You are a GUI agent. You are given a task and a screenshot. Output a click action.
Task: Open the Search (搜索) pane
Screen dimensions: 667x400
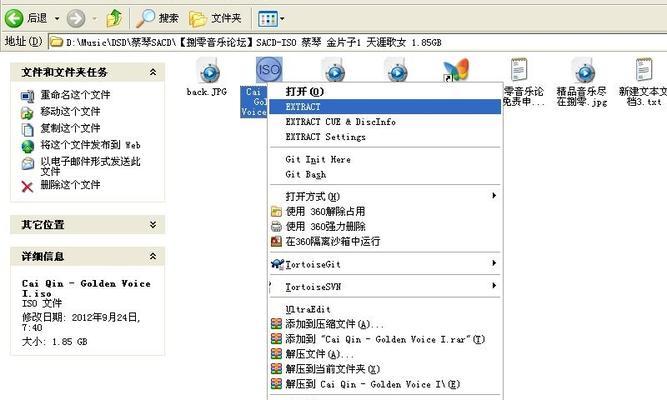157,18
